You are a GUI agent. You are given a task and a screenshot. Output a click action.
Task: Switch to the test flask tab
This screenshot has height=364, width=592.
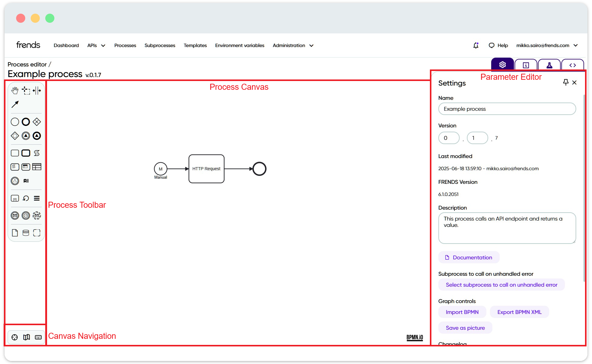pyautogui.click(x=549, y=65)
